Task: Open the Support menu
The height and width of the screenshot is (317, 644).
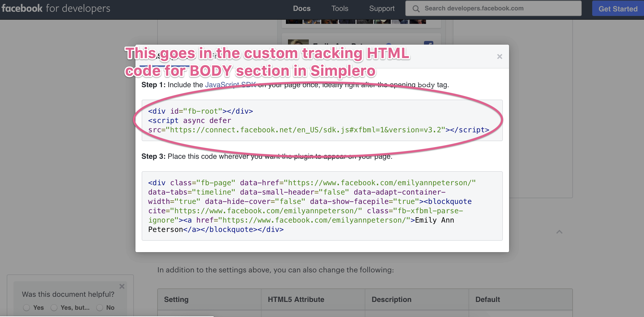Action: pyautogui.click(x=382, y=9)
